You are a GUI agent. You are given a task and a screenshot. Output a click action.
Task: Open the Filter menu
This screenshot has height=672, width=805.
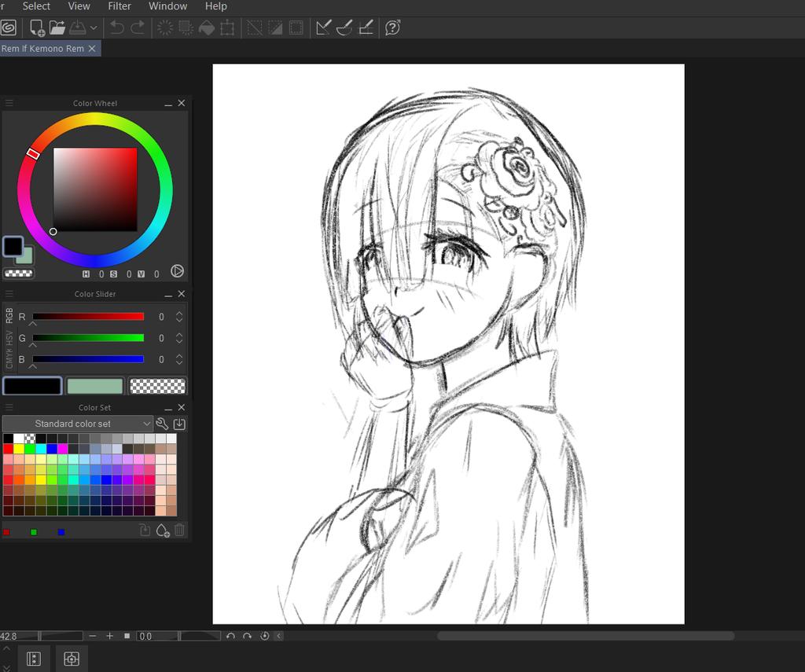pos(119,6)
